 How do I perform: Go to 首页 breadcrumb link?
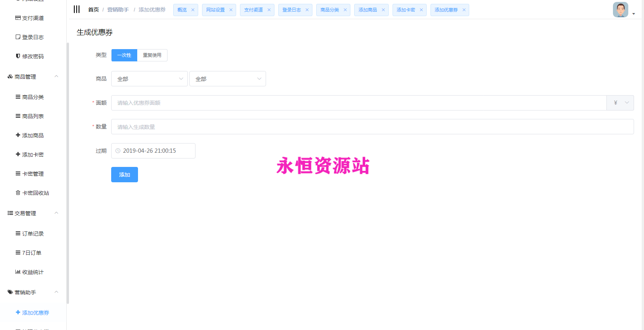[x=94, y=10]
